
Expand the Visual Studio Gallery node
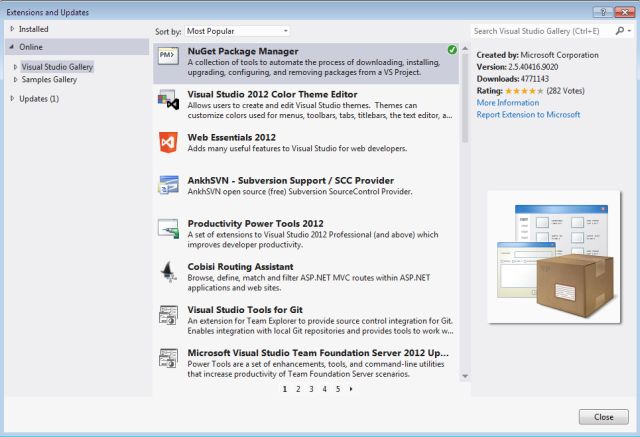tap(16, 67)
